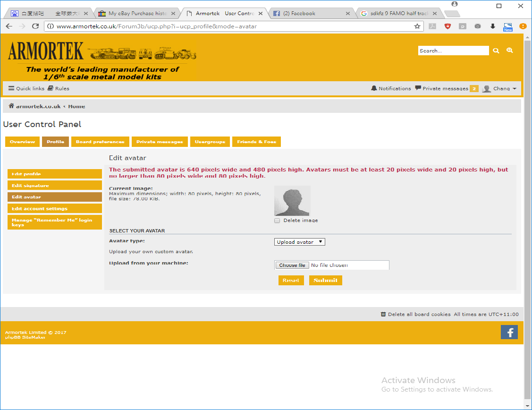Click the current avatar silhouette image
Screen dimensions: 532x410
pyautogui.click(x=292, y=201)
